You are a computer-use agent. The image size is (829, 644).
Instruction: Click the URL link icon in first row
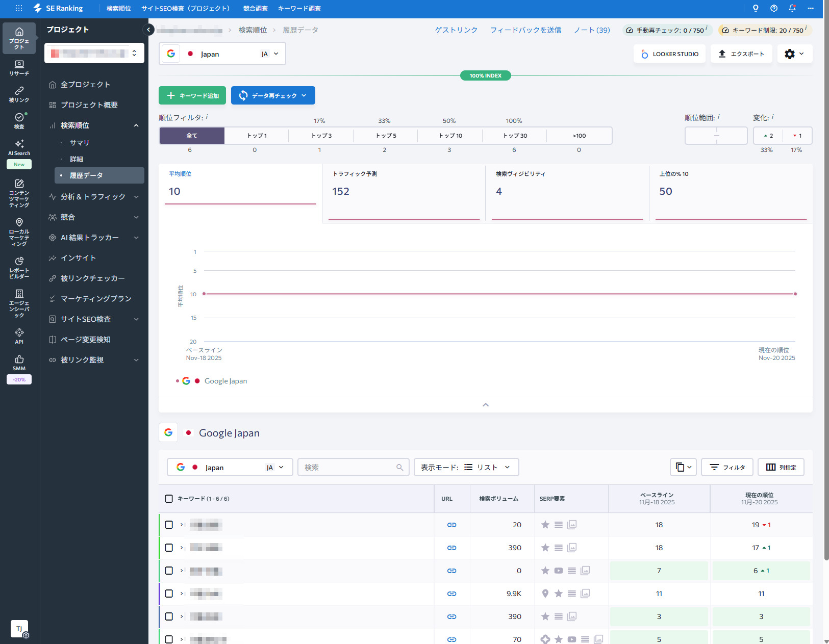pos(451,525)
